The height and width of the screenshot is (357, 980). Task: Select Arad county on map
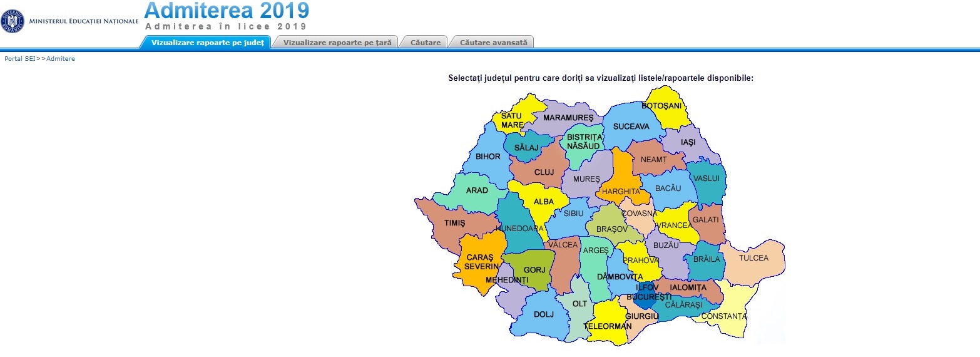(477, 190)
